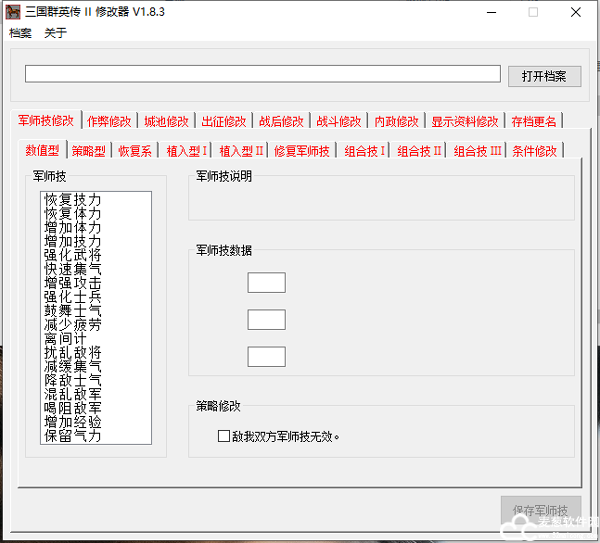600x543 pixels.
Task: Click the app icon in title bar
Action: click(x=14, y=12)
